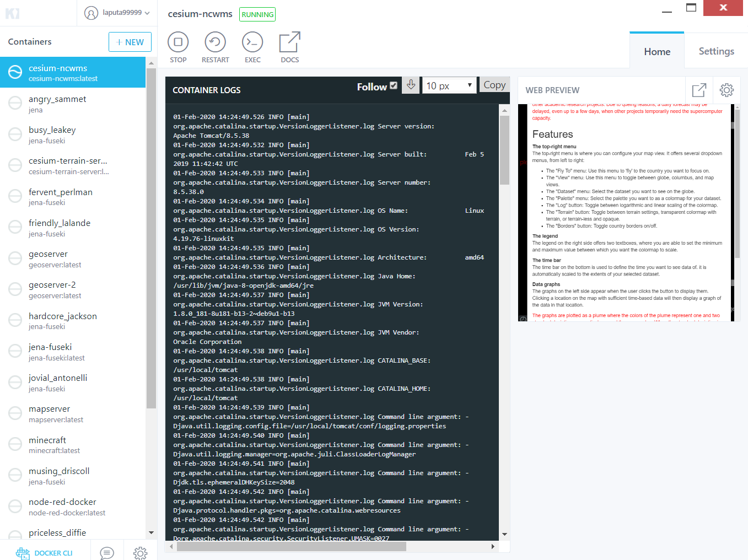Copy the container logs
Image resolution: width=748 pixels, height=560 pixels.
point(494,84)
